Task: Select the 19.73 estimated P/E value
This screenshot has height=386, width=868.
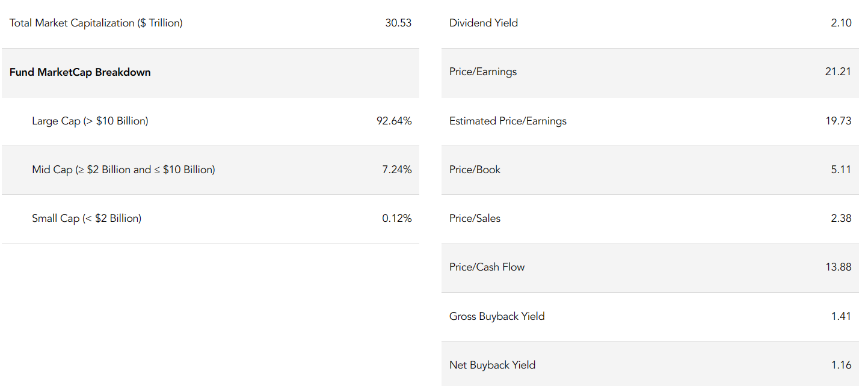Action: coord(838,121)
